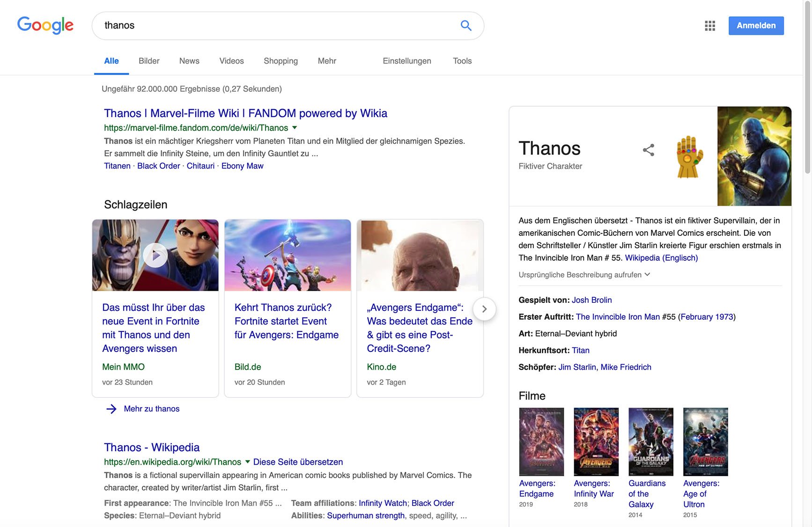Open the Titan Herkunftsort link
812x527 pixels.
[580, 351]
